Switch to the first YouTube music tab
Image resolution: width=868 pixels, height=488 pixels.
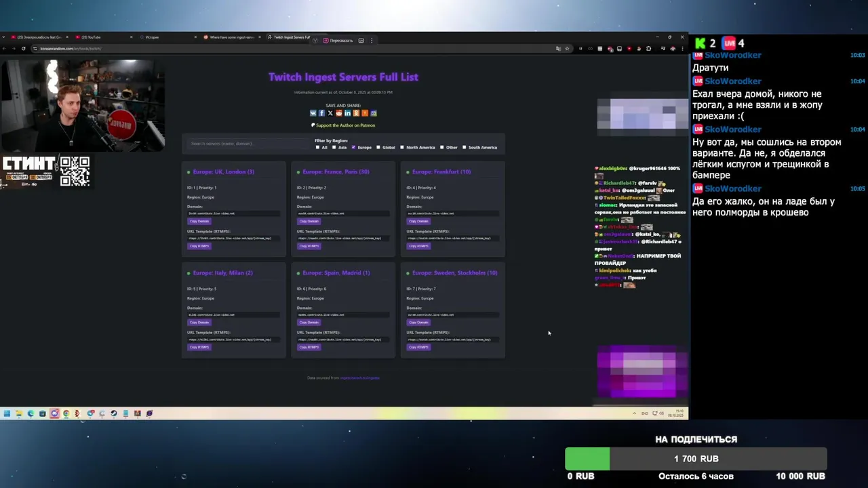(x=39, y=37)
